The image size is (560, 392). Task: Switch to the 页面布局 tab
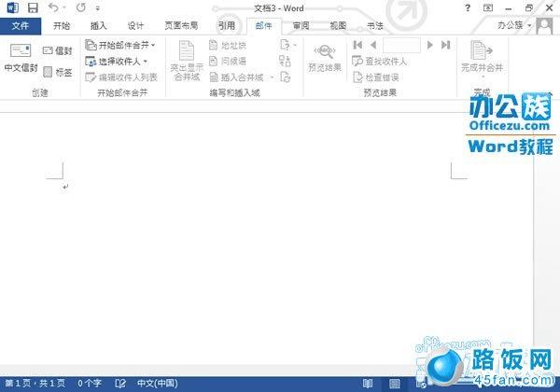pos(181,26)
